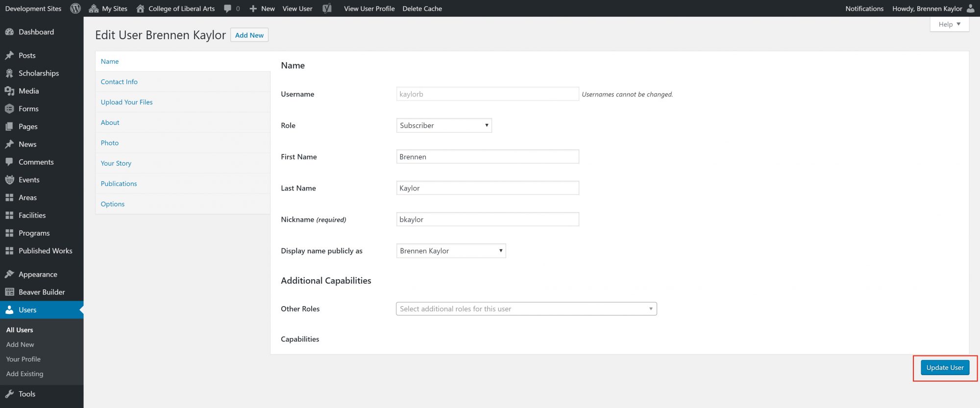This screenshot has width=980, height=408.
Task: Click View User in the admin bar
Action: tap(297, 8)
